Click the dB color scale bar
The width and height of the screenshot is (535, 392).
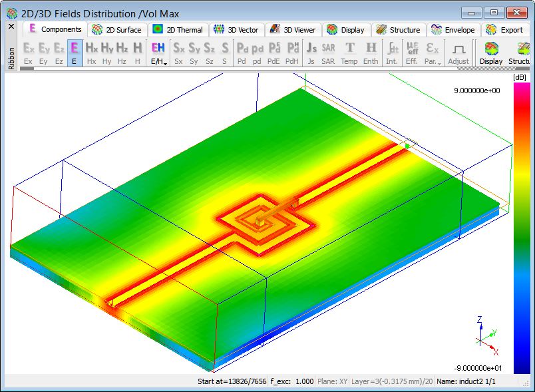click(x=522, y=228)
